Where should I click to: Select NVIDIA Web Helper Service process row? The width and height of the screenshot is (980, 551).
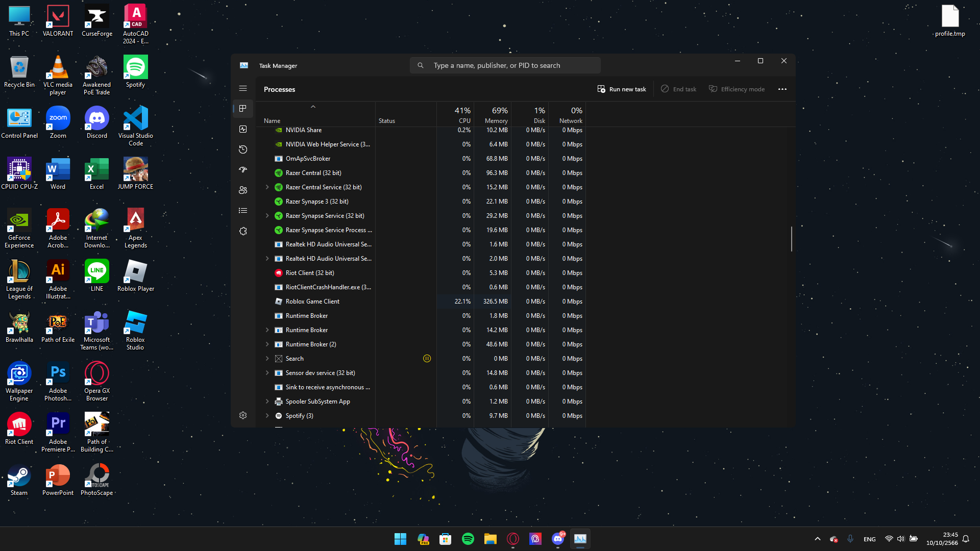pyautogui.click(x=421, y=144)
